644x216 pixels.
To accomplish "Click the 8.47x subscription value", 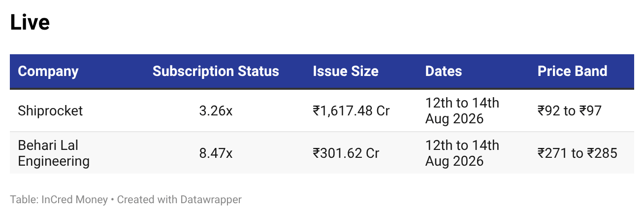I will tap(216, 153).
